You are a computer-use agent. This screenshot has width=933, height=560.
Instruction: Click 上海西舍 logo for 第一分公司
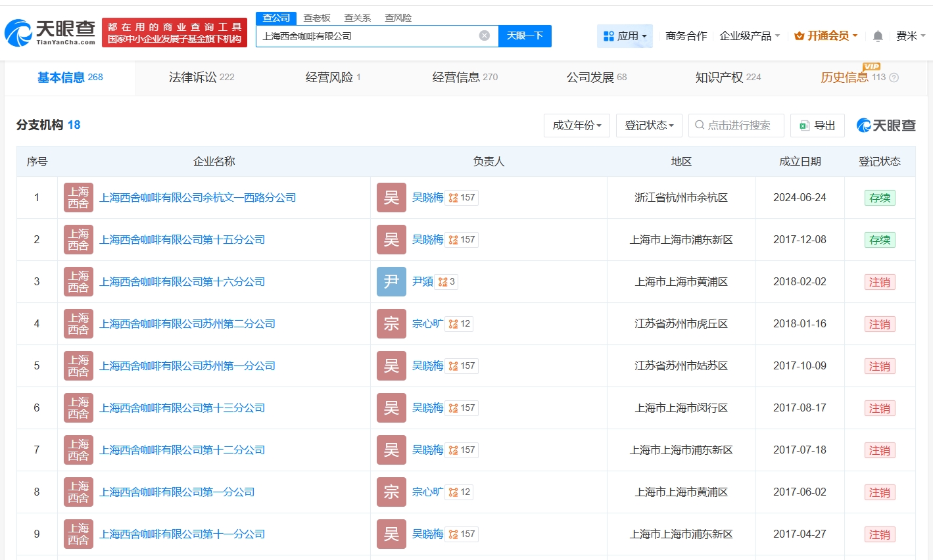click(x=78, y=492)
